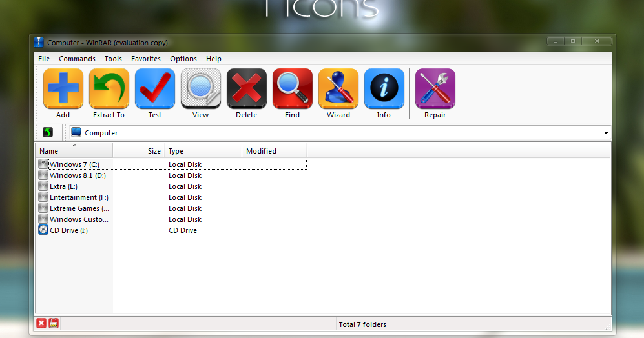
Task: Select the Entertainment (F:) entry
Action: coord(79,197)
